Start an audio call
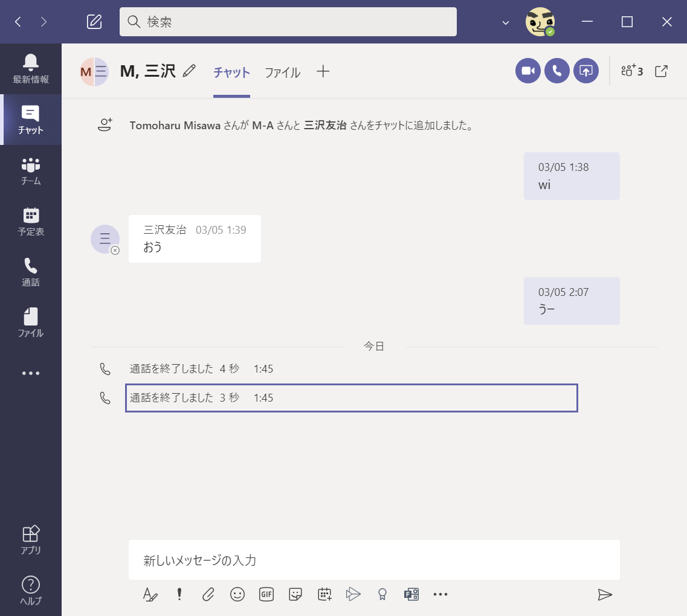 coord(557,71)
